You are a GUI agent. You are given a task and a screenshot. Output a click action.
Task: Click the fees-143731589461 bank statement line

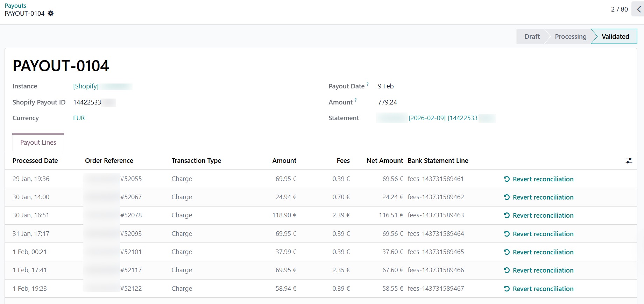click(436, 179)
